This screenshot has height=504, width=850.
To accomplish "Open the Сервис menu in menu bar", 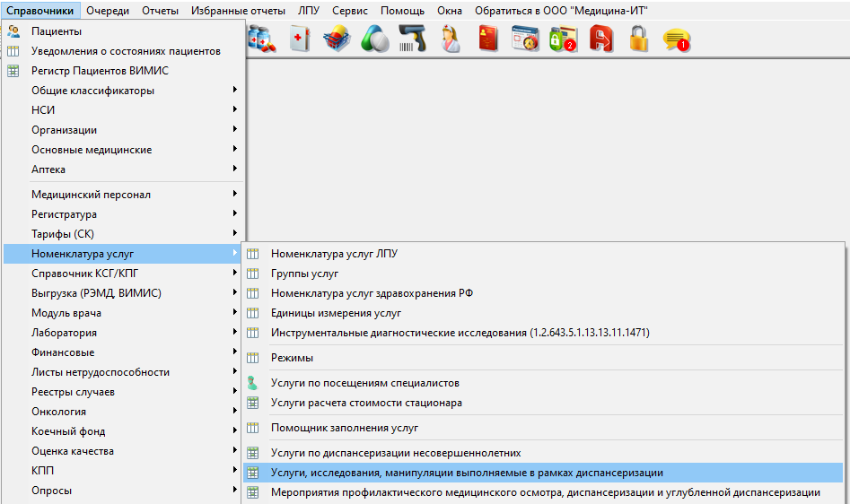I will [x=349, y=11].
